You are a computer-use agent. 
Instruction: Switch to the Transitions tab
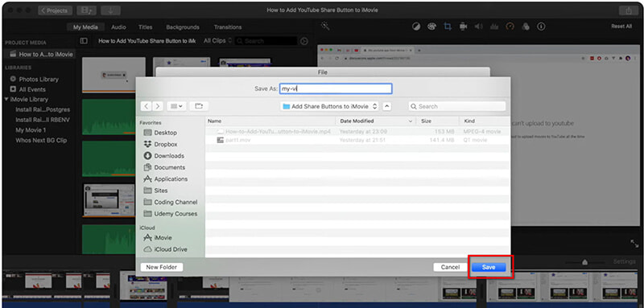pos(228,27)
